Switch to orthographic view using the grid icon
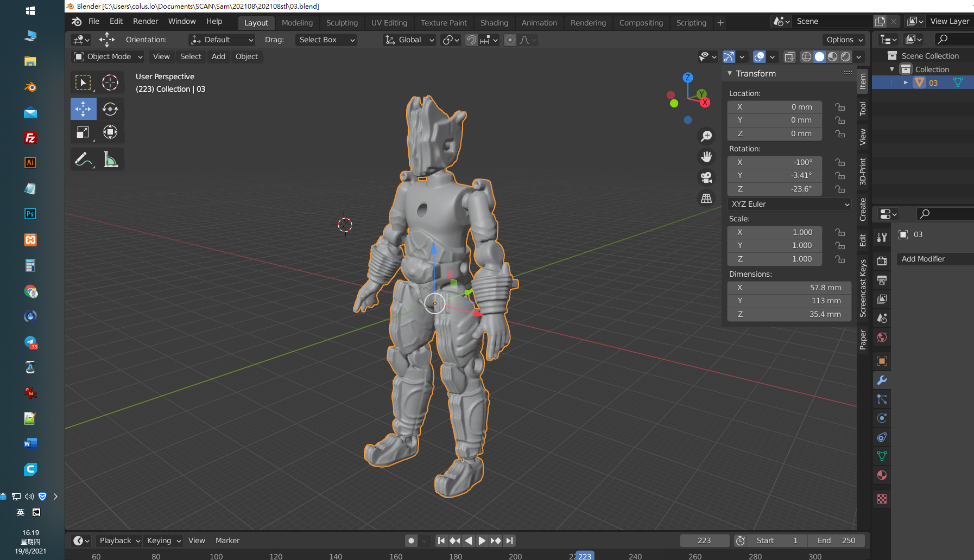 (x=706, y=199)
